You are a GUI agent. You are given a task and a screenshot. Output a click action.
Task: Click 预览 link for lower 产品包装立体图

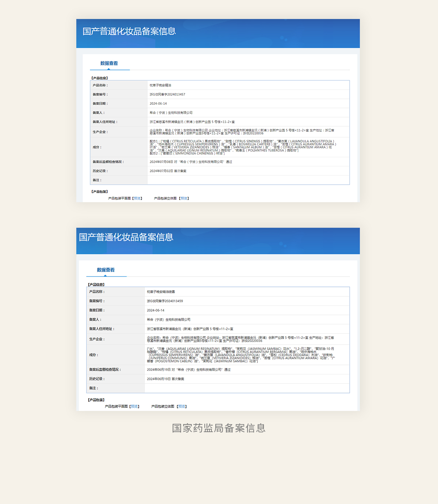click(x=182, y=407)
